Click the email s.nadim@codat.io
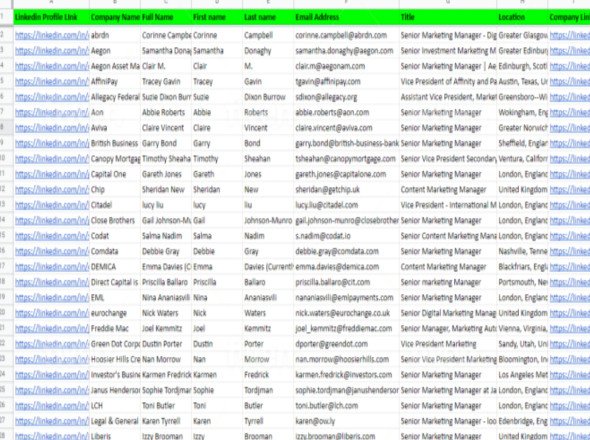 click(x=323, y=236)
